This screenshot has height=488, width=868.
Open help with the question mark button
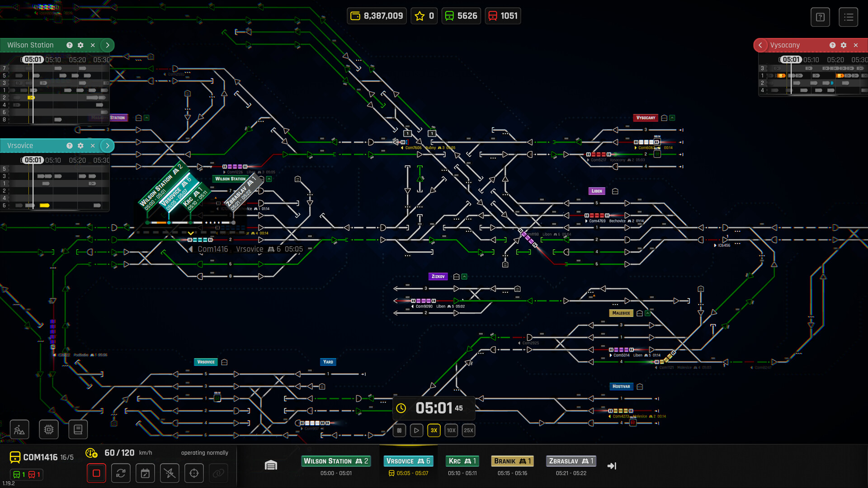tap(820, 17)
